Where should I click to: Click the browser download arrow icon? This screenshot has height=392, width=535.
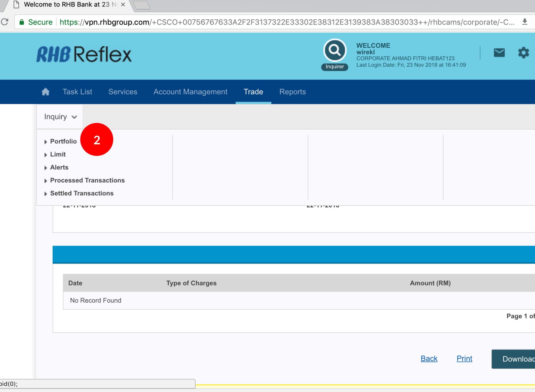point(525,22)
